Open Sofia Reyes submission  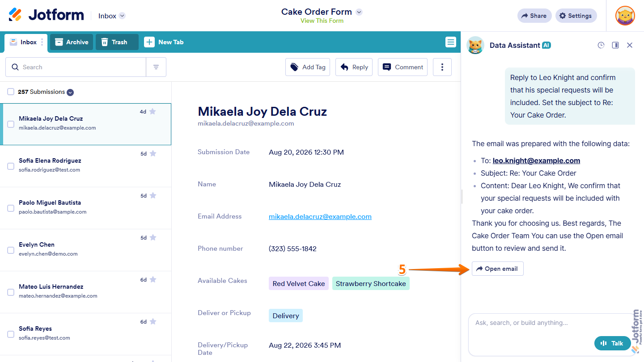85,334
